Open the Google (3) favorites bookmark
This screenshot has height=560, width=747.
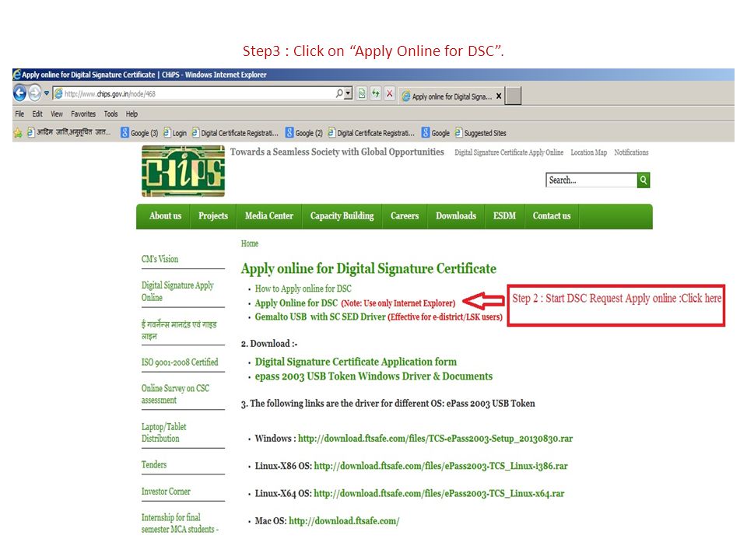pyautogui.click(x=139, y=133)
